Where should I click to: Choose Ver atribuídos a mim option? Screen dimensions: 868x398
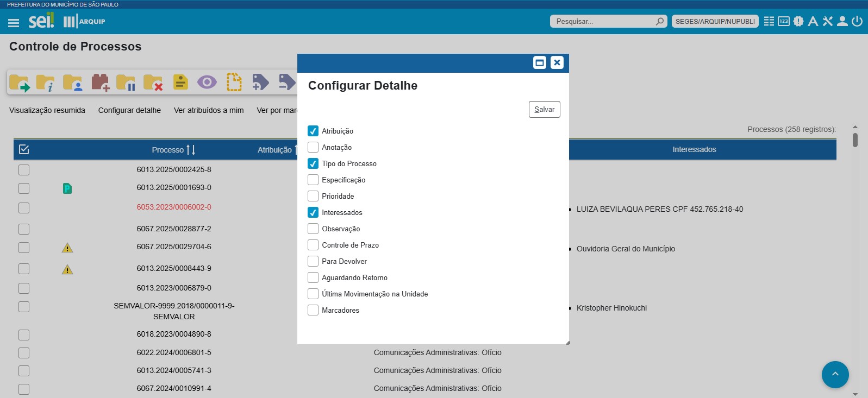[209, 110]
